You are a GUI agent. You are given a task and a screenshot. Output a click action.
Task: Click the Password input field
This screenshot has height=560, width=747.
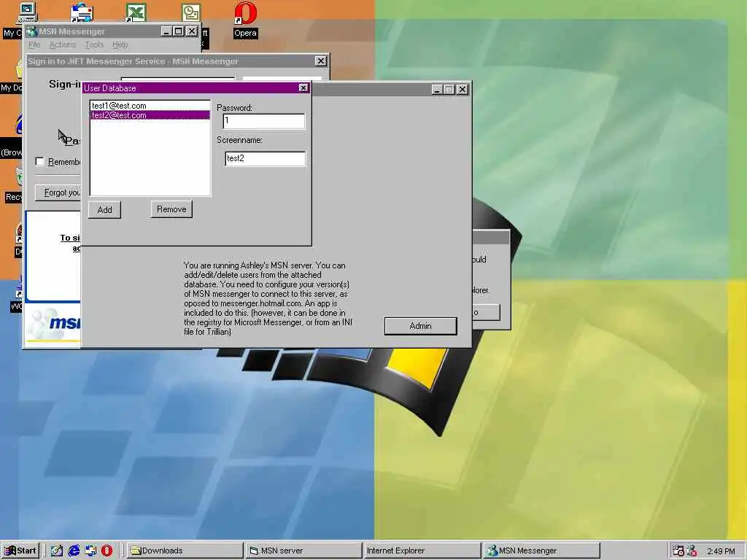pyautogui.click(x=264, y=121)
